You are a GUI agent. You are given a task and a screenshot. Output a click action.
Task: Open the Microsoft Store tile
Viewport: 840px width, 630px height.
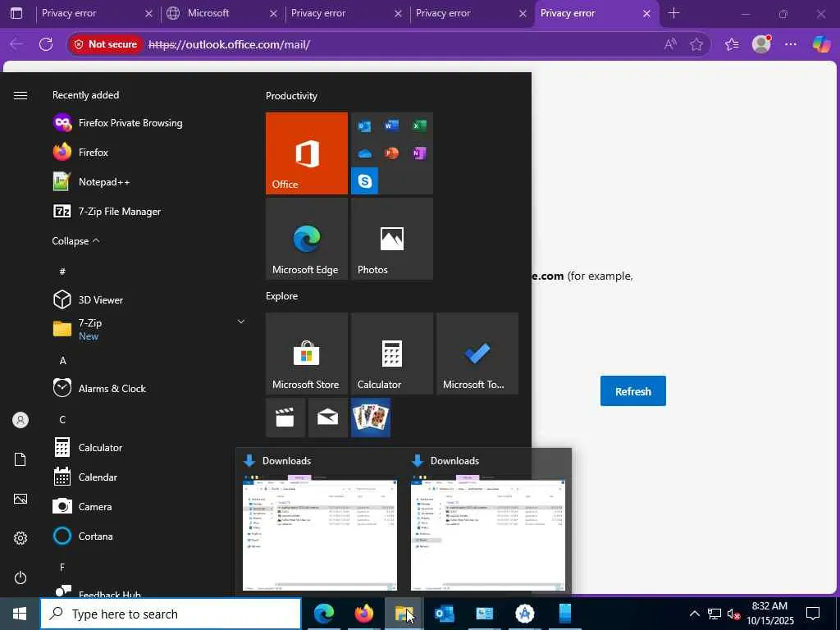[x=307, y=354]
